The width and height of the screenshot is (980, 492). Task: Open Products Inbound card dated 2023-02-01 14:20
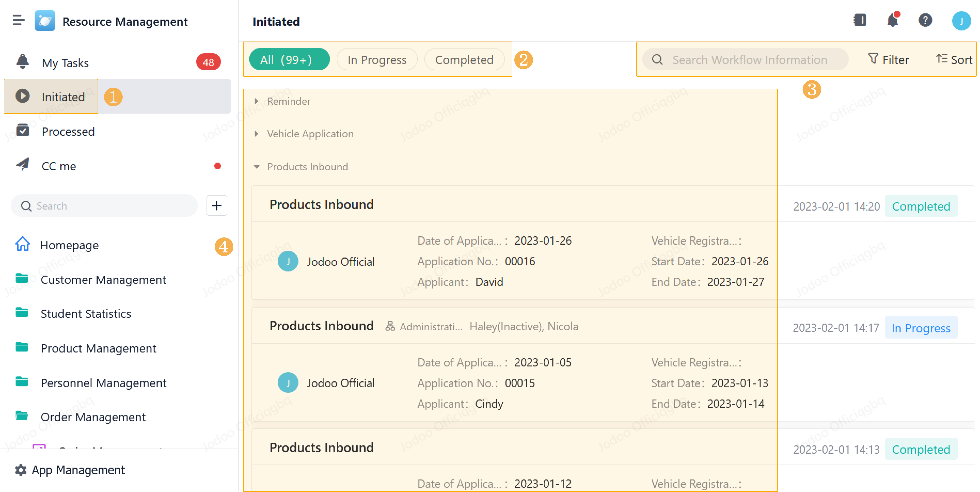coord(613,243)
